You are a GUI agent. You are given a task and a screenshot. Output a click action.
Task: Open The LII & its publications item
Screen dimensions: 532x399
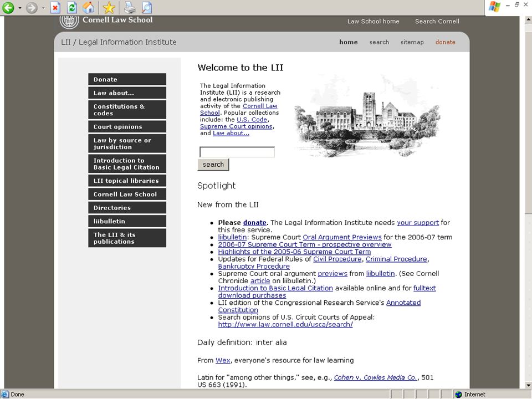tap(127, 238)
